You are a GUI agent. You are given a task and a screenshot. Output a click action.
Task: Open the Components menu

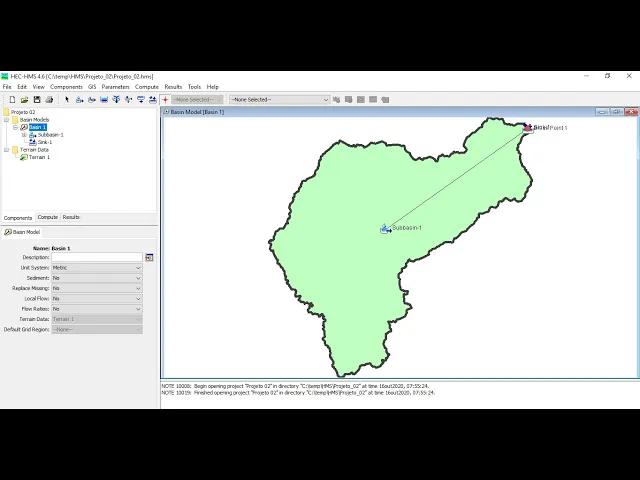click(x=66, y=87)
